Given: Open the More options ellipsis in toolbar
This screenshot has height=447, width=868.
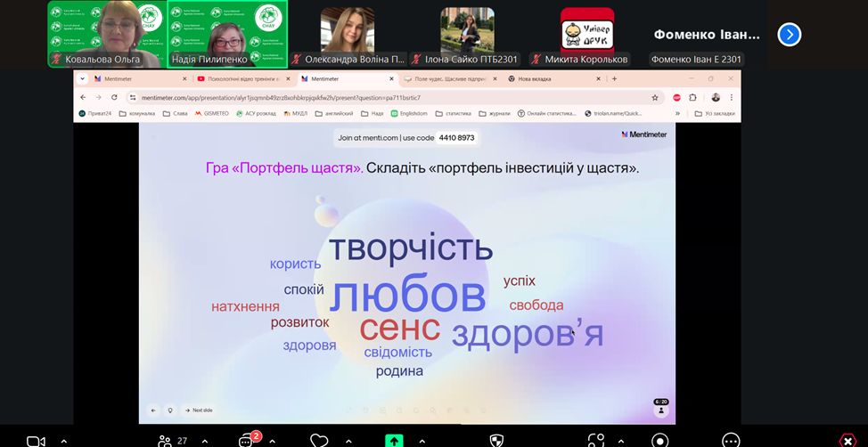Looking at the screenshot, I should (x=731, y=441).
